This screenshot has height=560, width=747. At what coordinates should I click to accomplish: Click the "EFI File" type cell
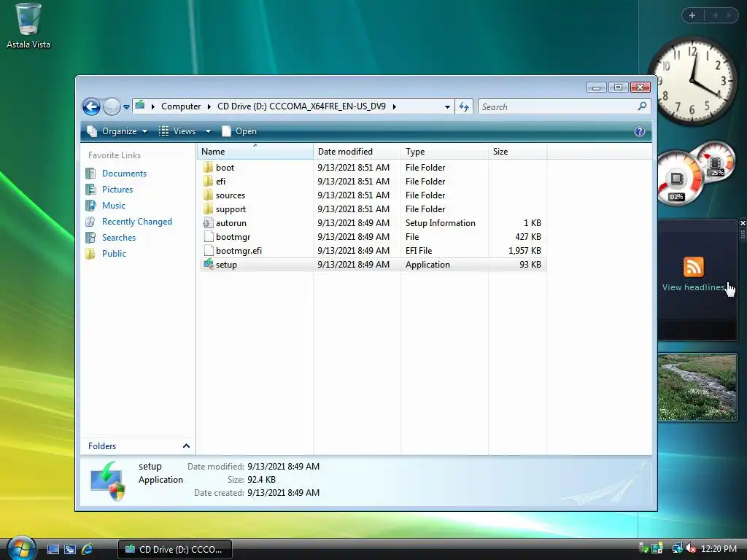pyautogui.click(x=419, y=251)
